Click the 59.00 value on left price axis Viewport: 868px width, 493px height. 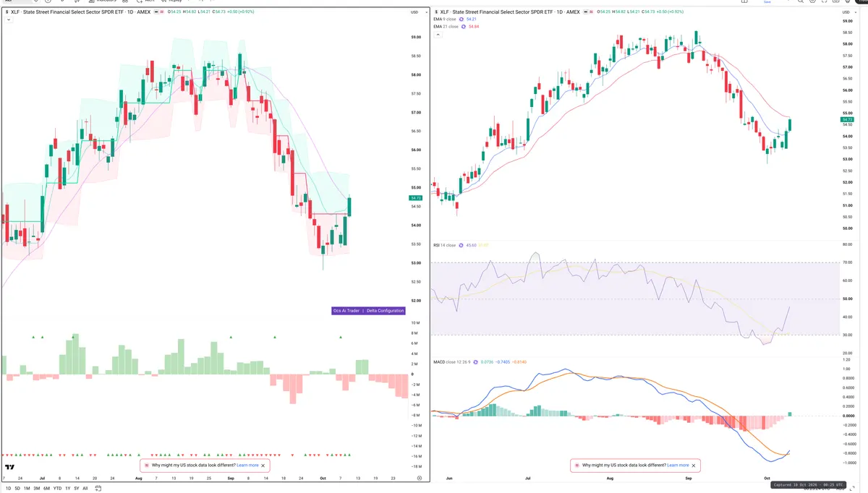pyautogui.click(x=416, y=37)
